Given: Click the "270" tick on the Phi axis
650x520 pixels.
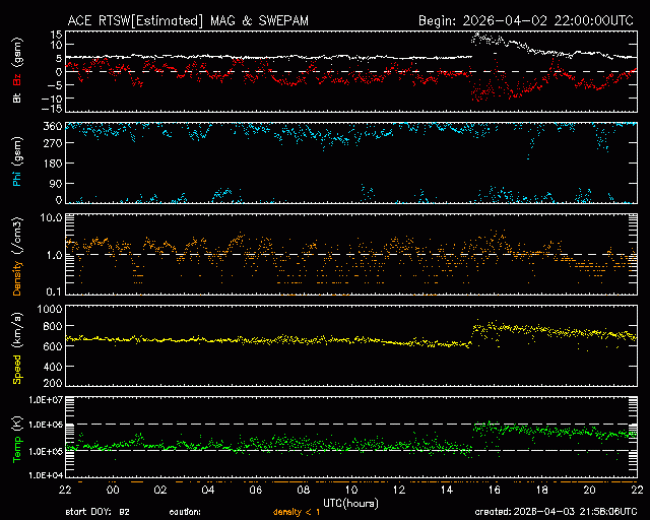Looking at the screenshot, I should click(54, 143).
